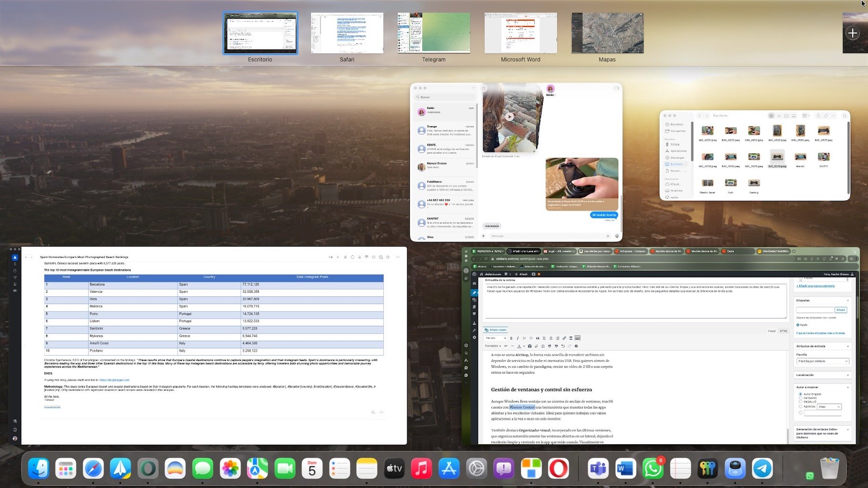Open the Music app from Dock
Screen dimensions: 868x488
coord(421,468)
